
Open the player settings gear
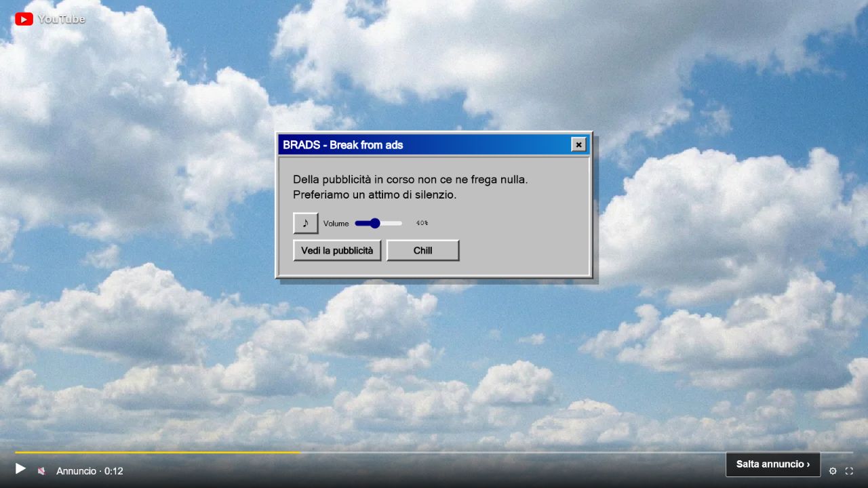833,471
